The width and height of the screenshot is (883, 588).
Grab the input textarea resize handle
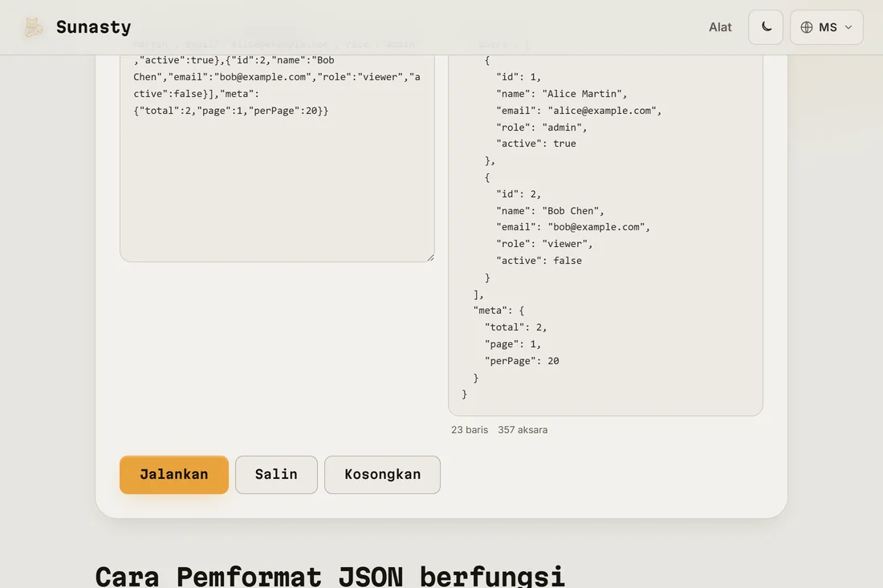(x=430, y=258)
